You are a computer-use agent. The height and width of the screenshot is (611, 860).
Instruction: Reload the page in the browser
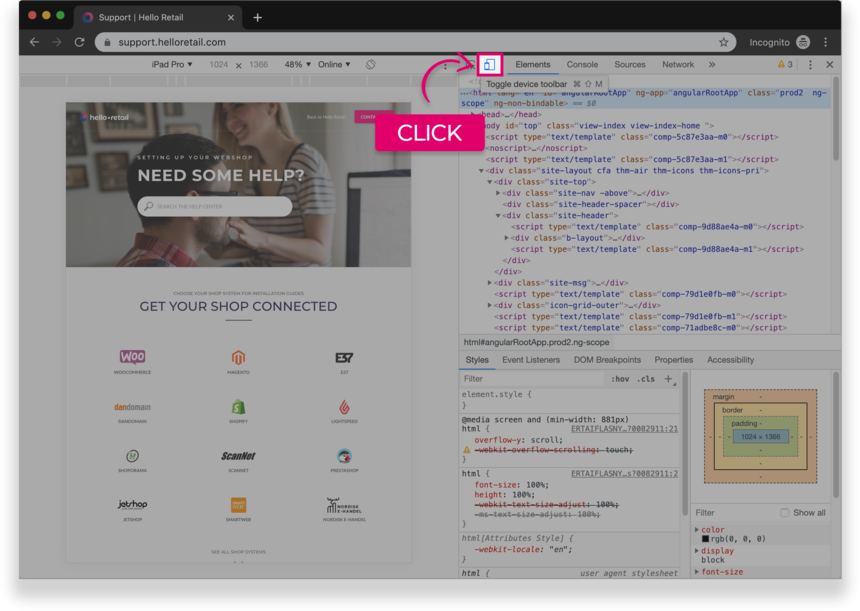[79, 42]
